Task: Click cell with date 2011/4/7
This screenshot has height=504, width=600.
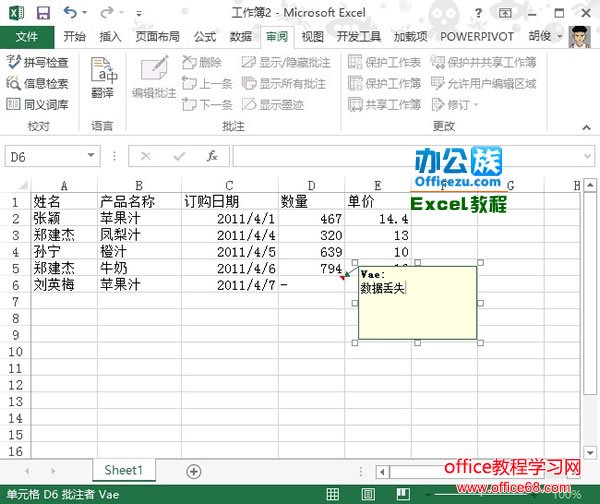Action: click(230, 285)
